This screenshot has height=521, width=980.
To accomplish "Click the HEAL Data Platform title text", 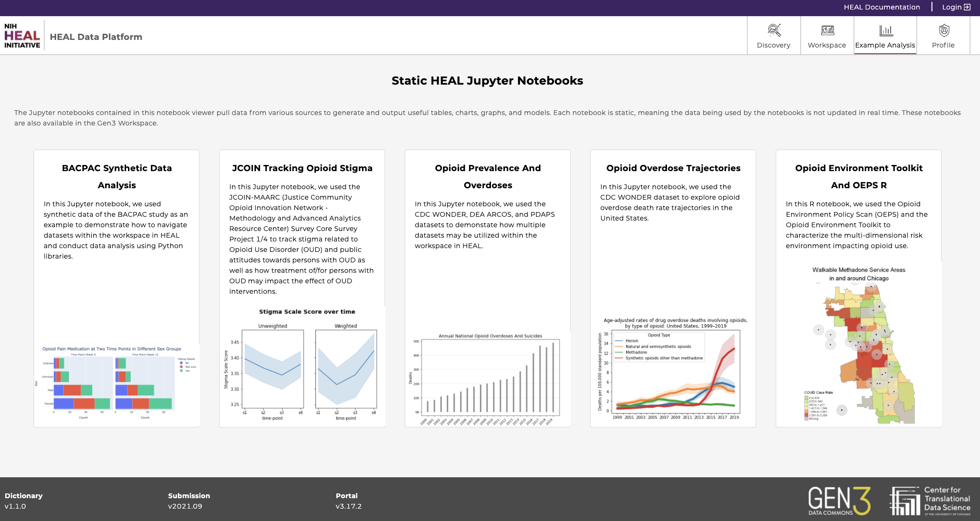I will point(96,37).
